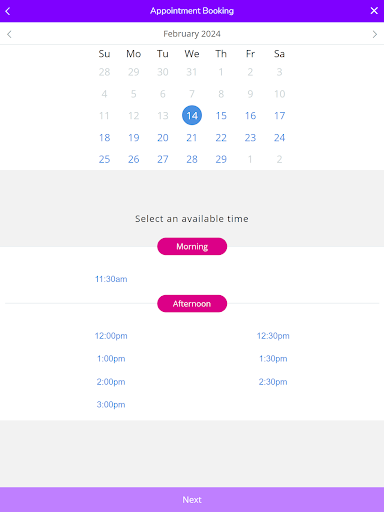Viewport: 384px width, 512px height.
Task: Pick Friday the 16th
Action: 250,116
